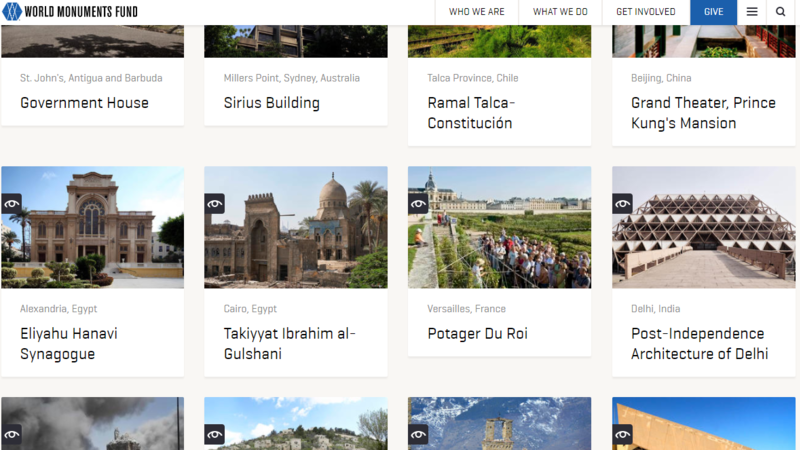800x450 pixels.
Task: Click eye icon on bottom-left smoky image
Action: [12, 434]
